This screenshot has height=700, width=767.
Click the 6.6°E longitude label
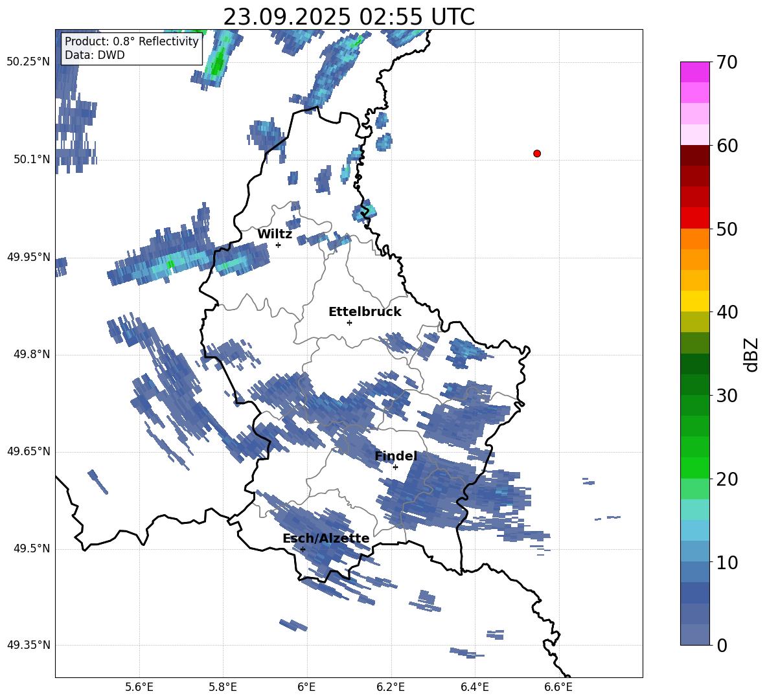(558, 687)
